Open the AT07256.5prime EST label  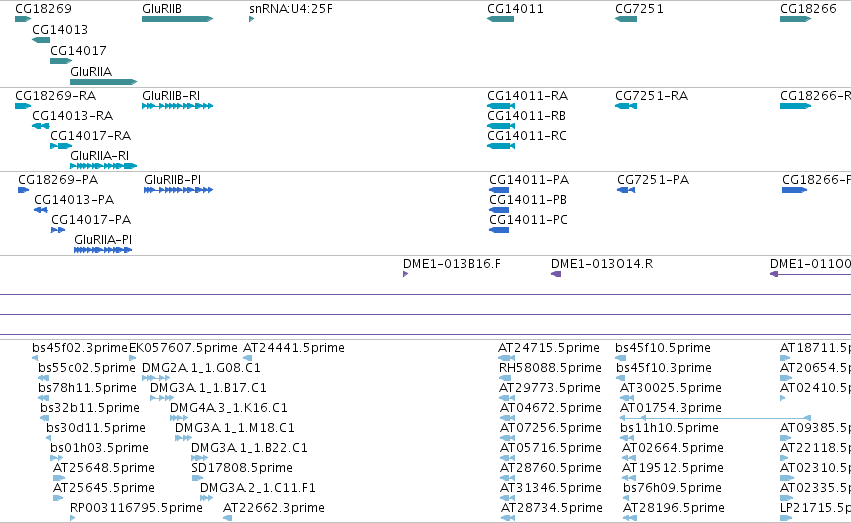coord(551,428)
